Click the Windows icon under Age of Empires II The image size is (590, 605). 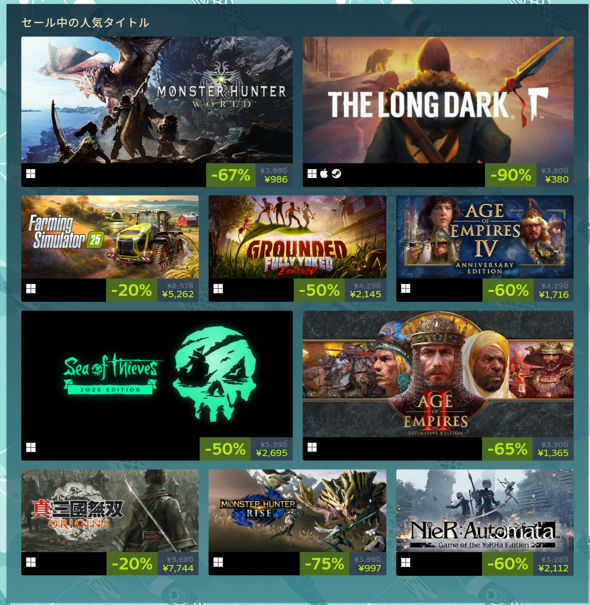[x=312, y=448]
